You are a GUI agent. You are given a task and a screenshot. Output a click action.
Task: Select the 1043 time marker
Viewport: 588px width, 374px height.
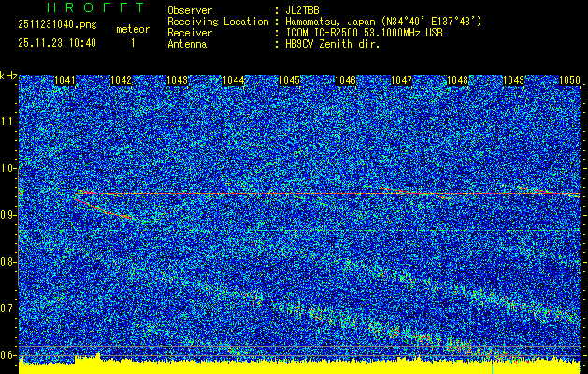coord(177,81)
